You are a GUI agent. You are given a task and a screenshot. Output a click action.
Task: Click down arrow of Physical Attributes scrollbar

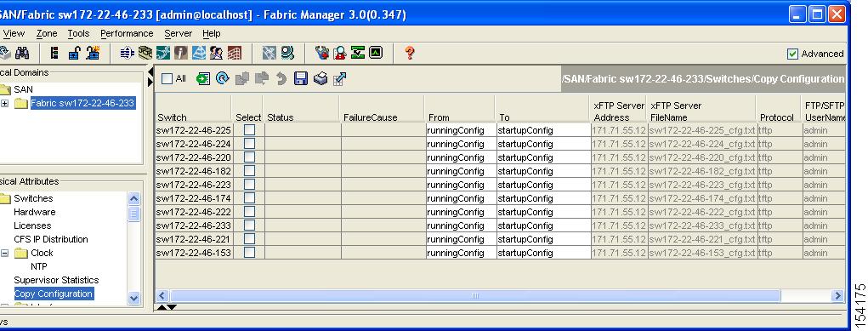click(134, 298)
